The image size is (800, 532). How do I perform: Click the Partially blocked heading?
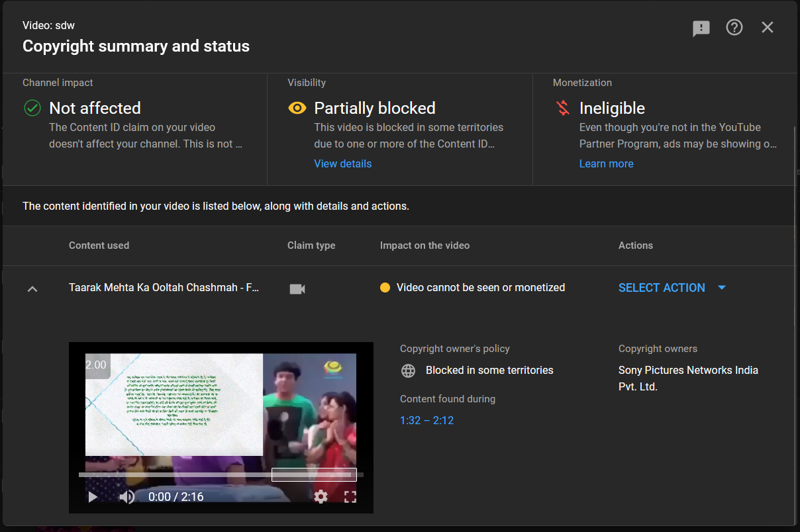375,108
